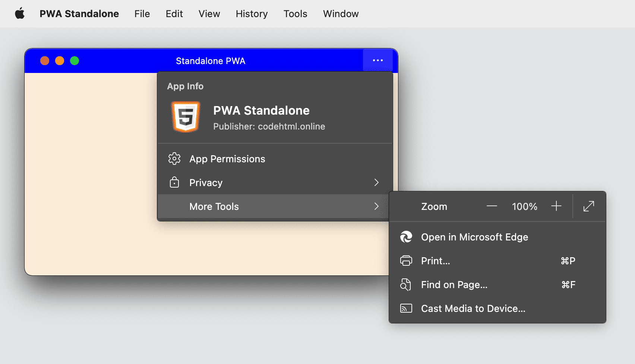Open the History menu
Screen dimensions: 635x364
[x=251, y=13]
